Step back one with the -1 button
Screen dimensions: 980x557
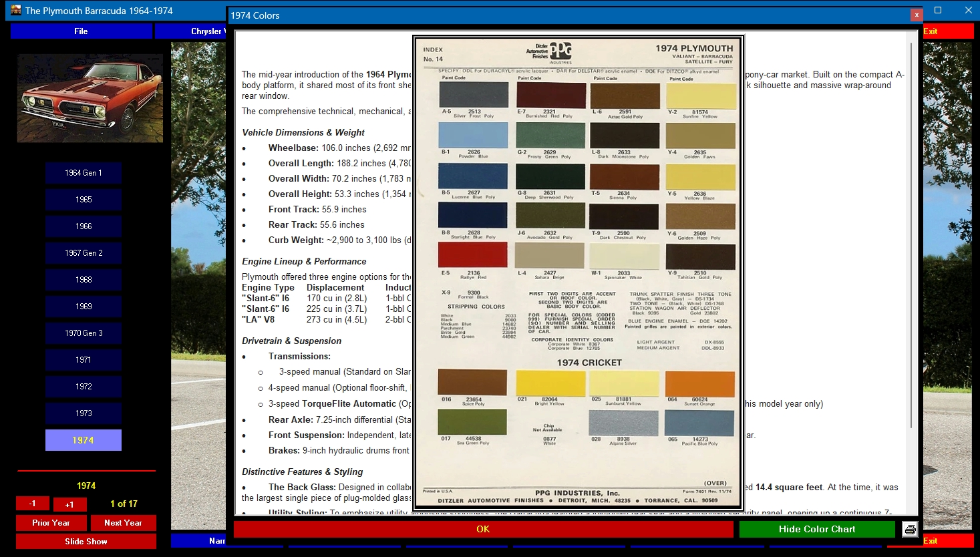(33, 504)
